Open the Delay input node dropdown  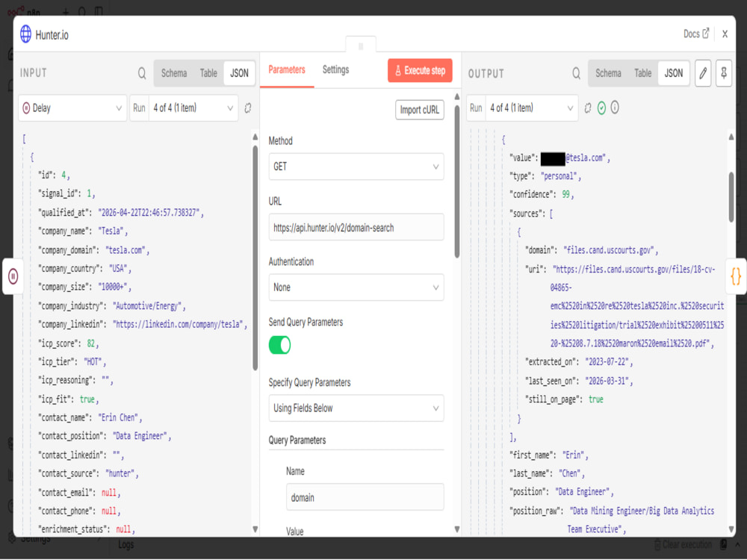(x=72, y=108)
